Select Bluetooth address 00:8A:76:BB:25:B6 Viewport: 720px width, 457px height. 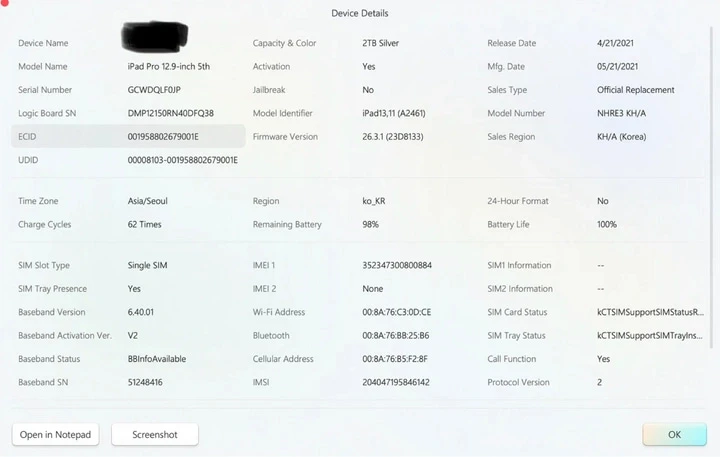395,335
